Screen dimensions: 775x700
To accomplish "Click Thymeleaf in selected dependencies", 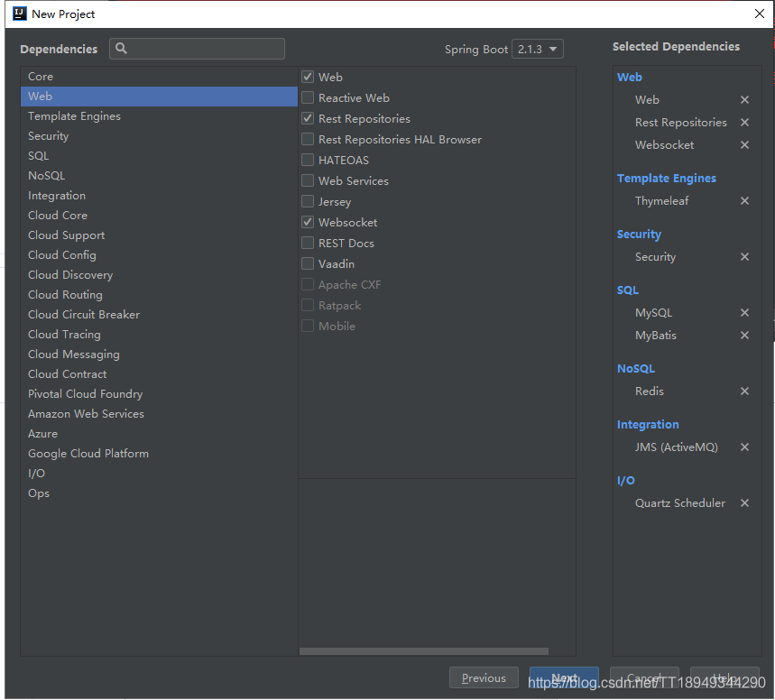I will [662, 201].
